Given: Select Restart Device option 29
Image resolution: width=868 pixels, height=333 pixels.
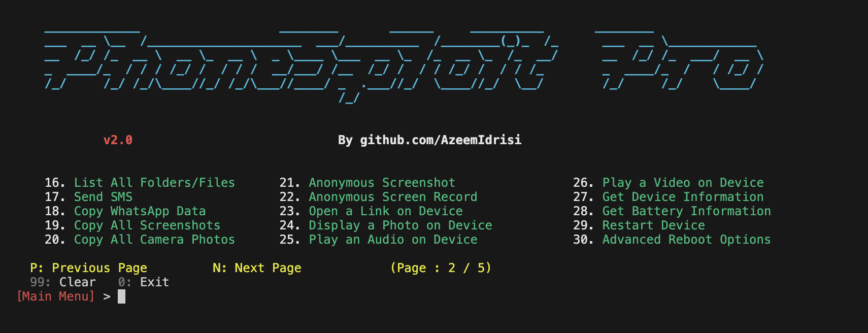Looking at the screenshot, I should 639,225.
